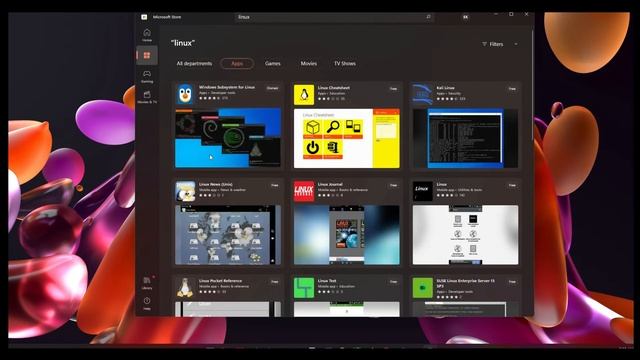Image resolution: width=640 pixels, height=360 pixels.
Task: Click the search magnifier icon
Action: [428, 17]
